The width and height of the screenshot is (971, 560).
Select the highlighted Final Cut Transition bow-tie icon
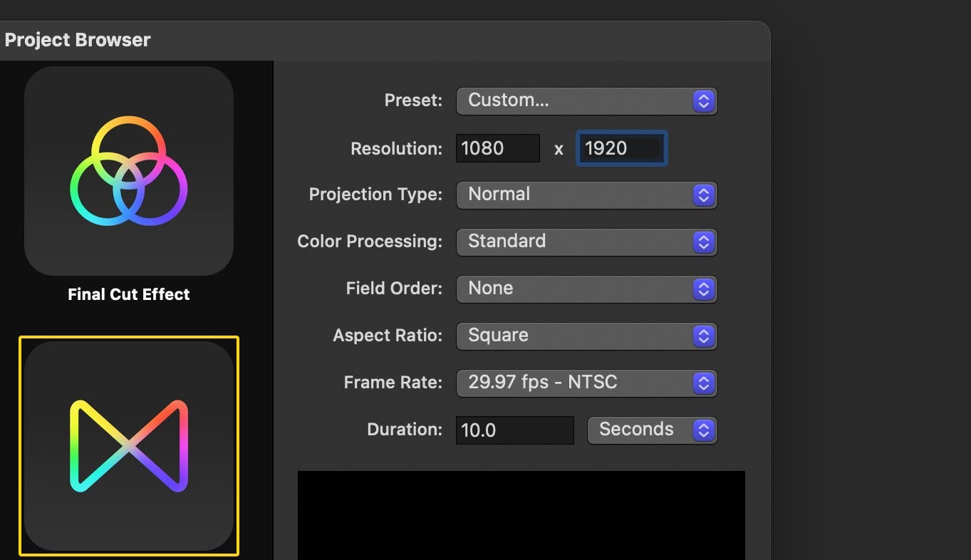(x=129, y=446)
